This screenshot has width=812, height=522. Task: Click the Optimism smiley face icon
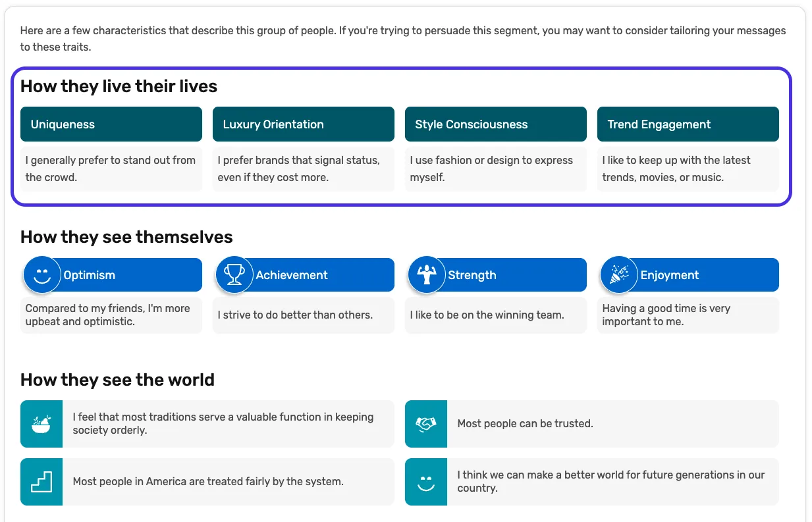(42, 274)
